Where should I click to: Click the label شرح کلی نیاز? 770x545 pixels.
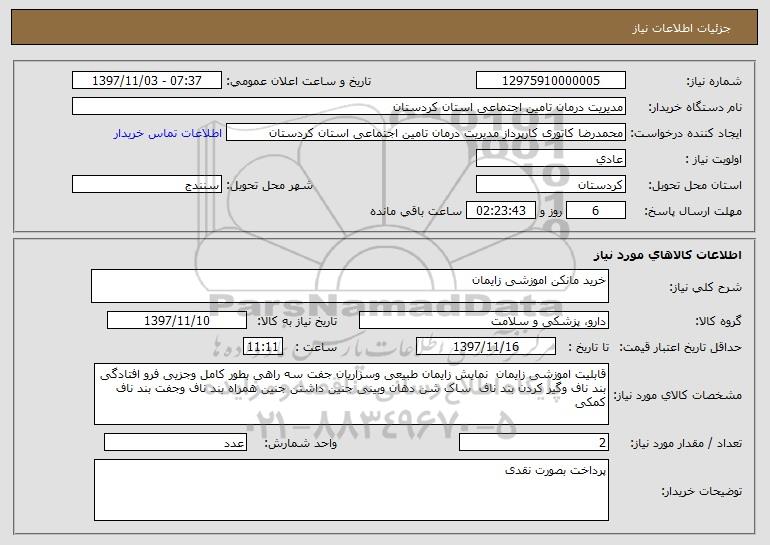pos(706,287)
